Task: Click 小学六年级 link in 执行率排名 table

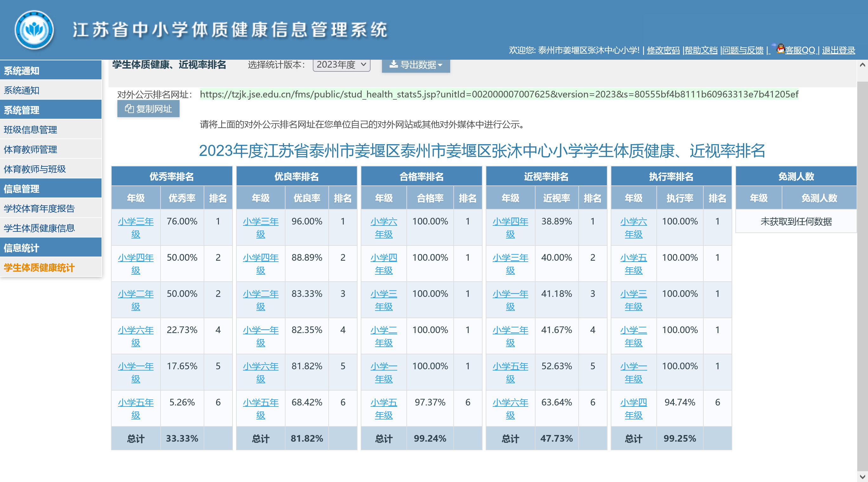Action: coord(634,228)
